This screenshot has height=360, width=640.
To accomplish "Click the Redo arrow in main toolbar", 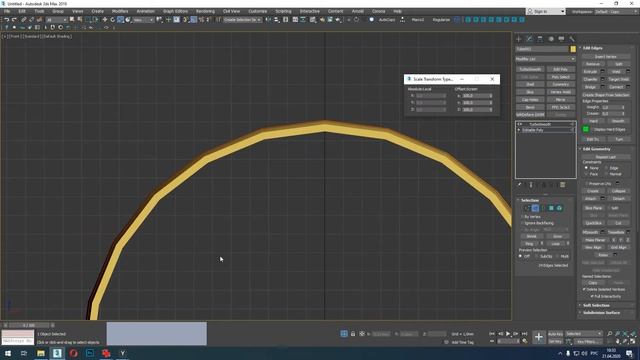I will pyautogui.click(x=14, y=20).
